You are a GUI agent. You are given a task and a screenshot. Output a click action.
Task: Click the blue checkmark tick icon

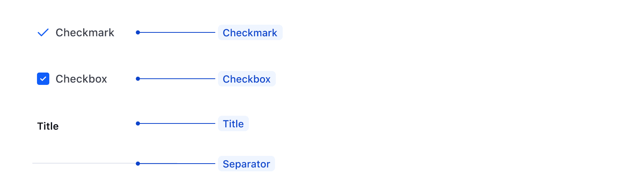pyautogui.click(x=43, y=33)
